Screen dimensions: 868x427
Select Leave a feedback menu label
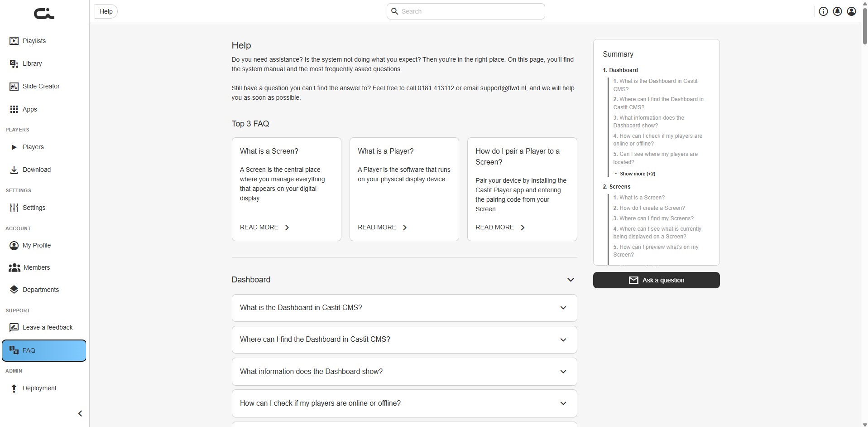point(48,327)
